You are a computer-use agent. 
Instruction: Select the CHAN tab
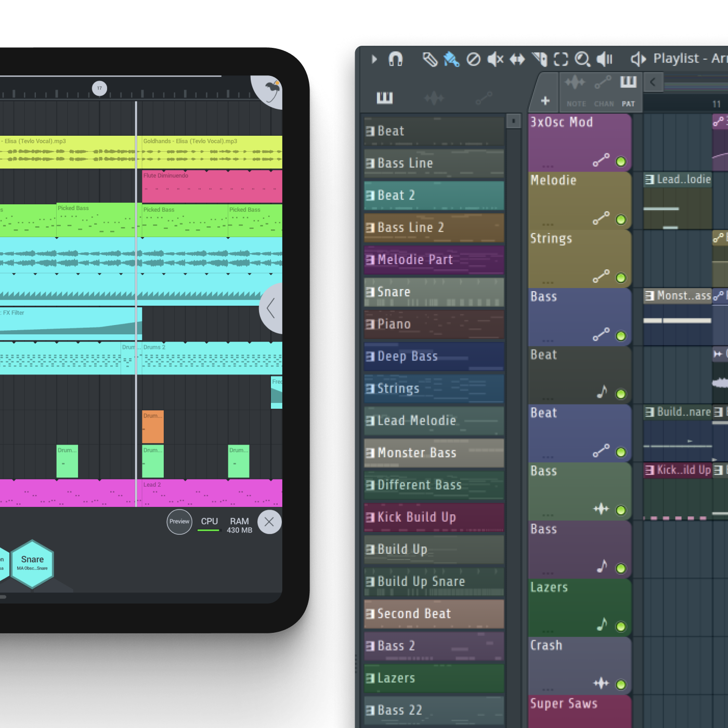click(604, 103)
